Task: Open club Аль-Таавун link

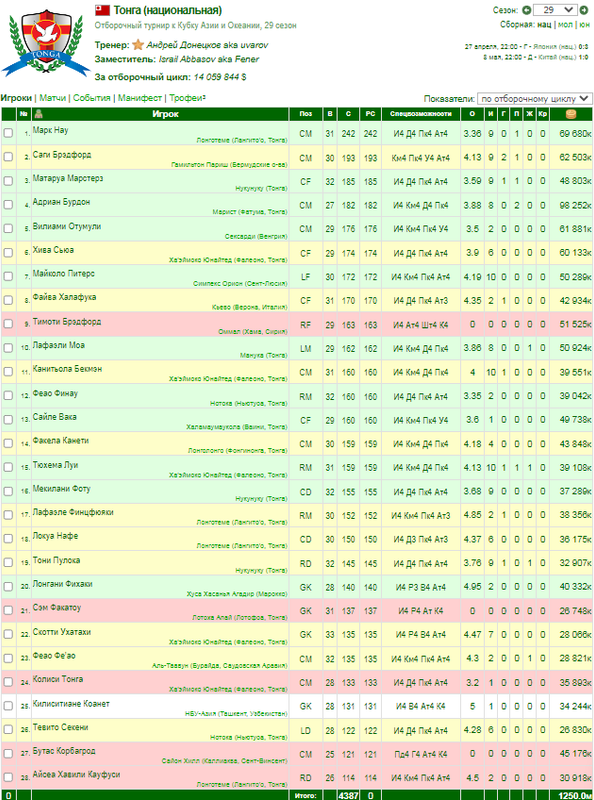Action: click(219, 665)
